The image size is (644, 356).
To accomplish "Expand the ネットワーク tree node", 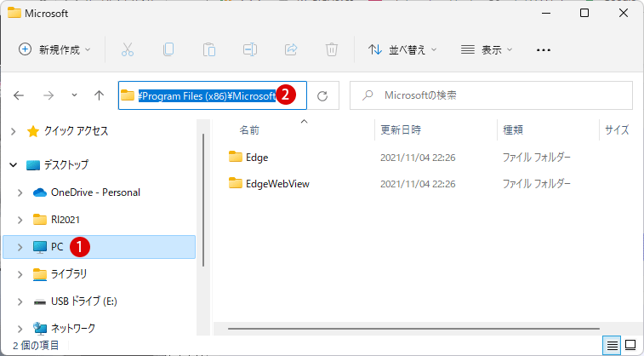I will (x=20, y=329).
